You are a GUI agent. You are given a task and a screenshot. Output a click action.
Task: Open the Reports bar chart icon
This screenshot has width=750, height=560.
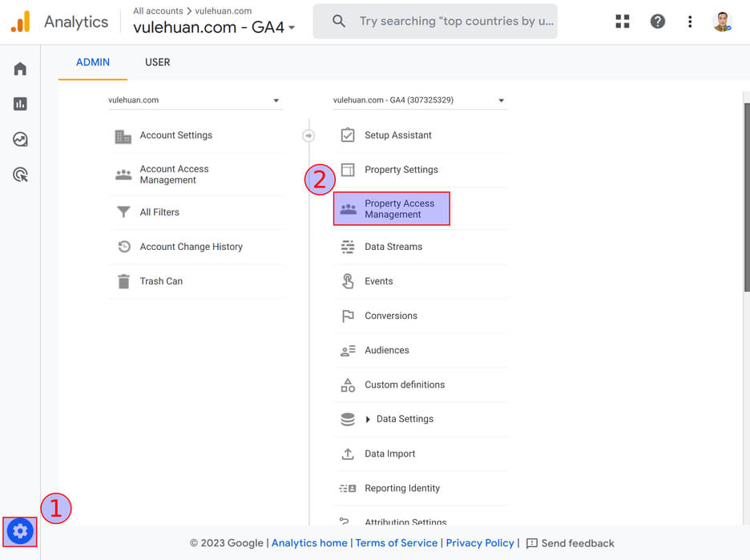click(20, 104)
